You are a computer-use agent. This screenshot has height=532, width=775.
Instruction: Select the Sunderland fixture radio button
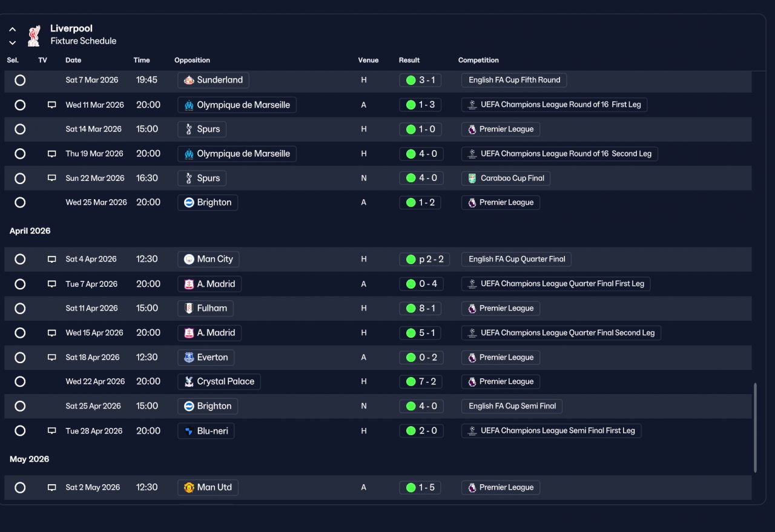20,80
